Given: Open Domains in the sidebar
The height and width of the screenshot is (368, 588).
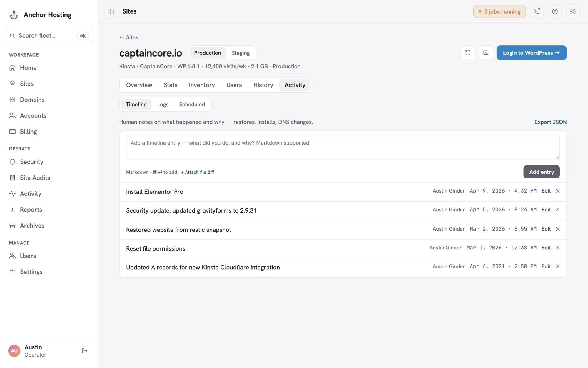Looking at the screenshot, I should tap(49, 100).
